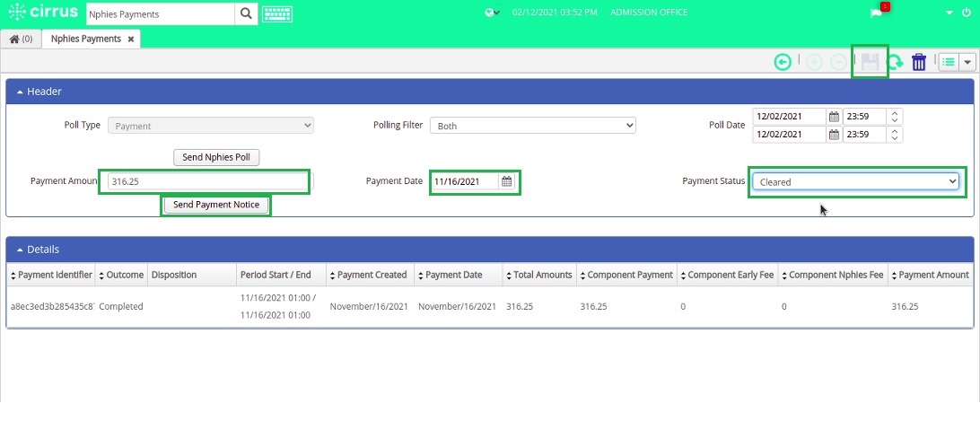Open the notifications flag icon
The width and height of the screenshot is (980, 430).
(x=878, y=12)
